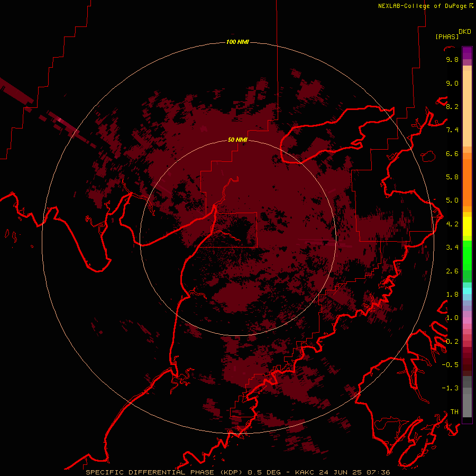This screenshot has width=476, height=476.
Task: Click the [PHAS] units label
Action: (x=447, y=36)
